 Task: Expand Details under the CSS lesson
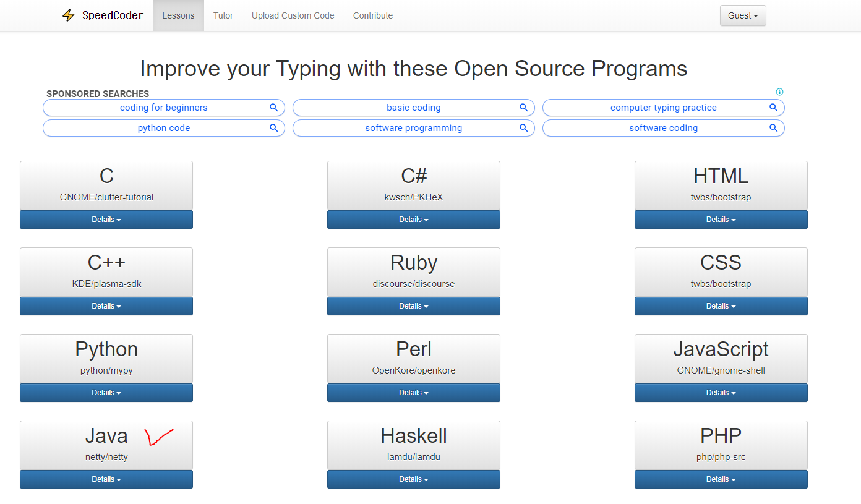click(721, 306)
